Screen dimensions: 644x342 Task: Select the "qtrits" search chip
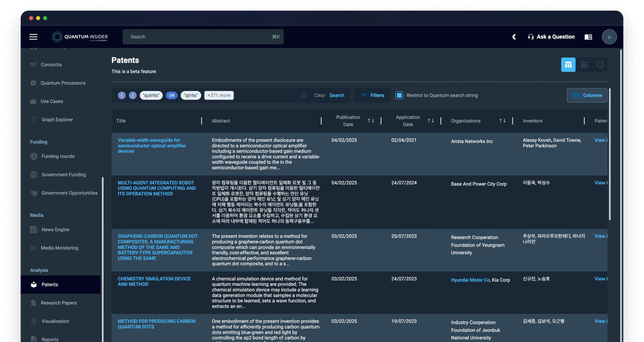click(x=191, y=95)
